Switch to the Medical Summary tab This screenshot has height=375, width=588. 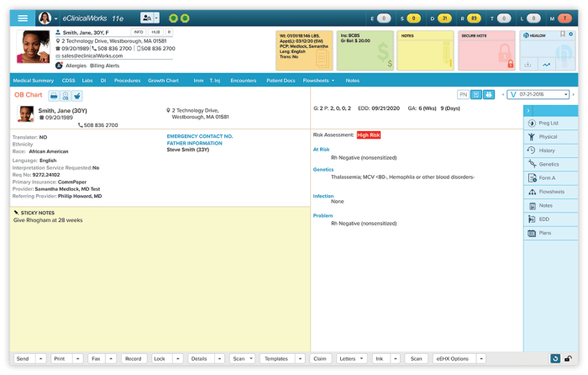[x=34, y=81]
